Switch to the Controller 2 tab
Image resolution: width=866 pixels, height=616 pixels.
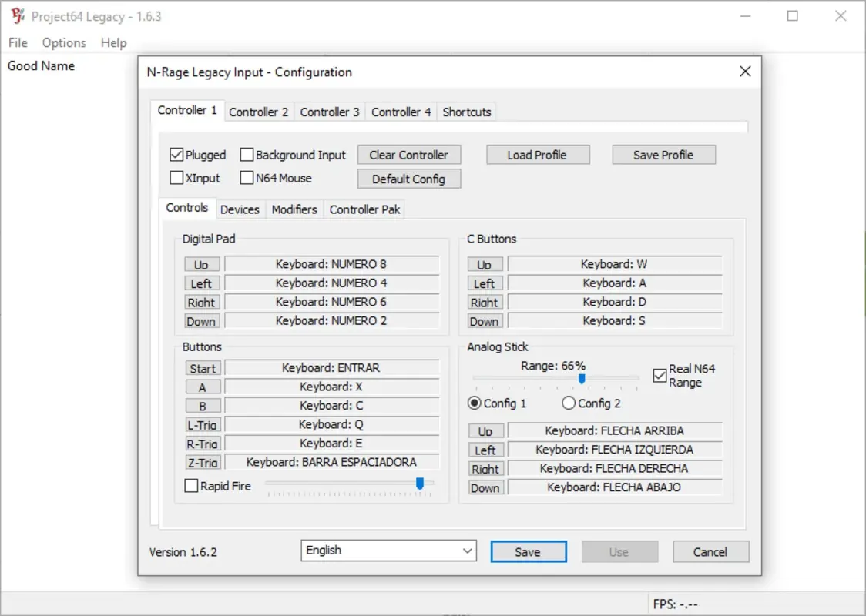click(259, 112)
